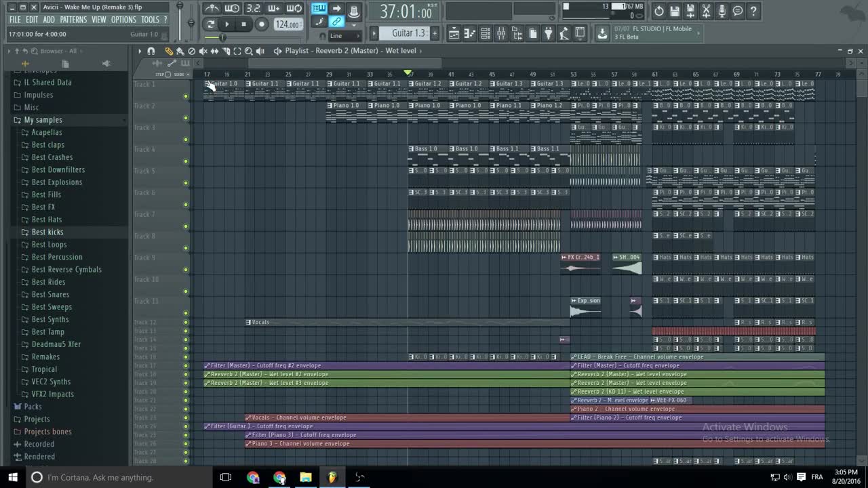Arm the record button
868x488 pixels.
pos(262,24)
